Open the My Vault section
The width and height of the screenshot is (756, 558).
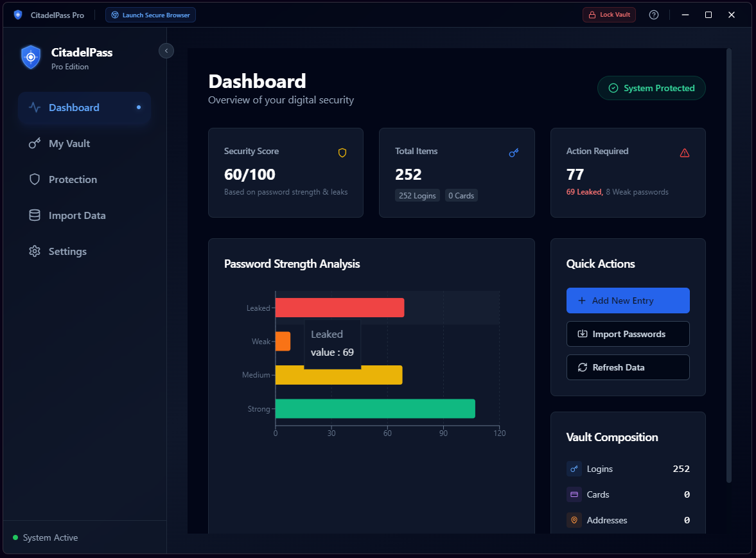point(71,143)
